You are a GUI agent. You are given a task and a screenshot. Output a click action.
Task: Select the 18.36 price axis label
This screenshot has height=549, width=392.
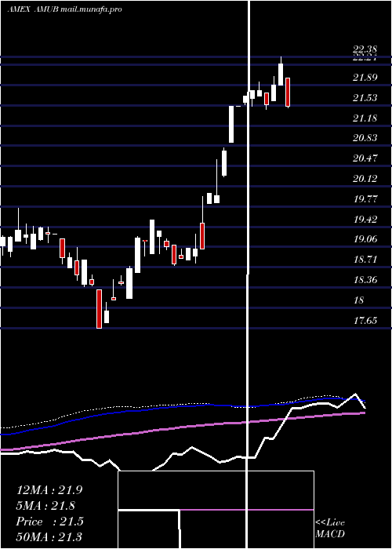[x=365, y=280]
